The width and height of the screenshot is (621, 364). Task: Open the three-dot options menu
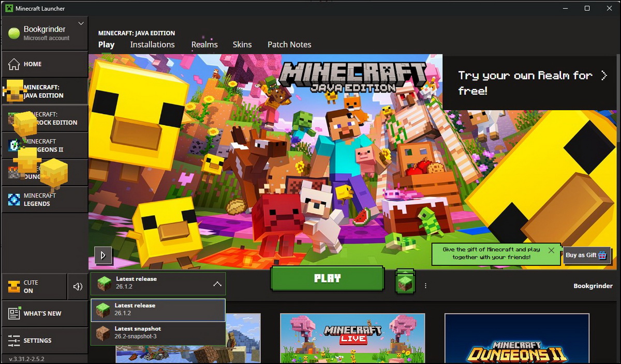pyautogui.click(x=425, y=286)
